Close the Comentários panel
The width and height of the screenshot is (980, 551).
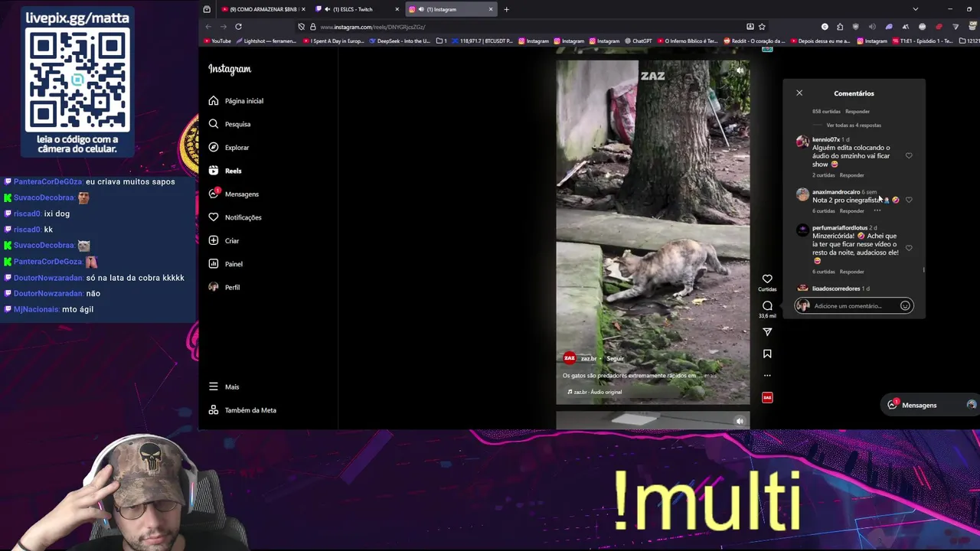click(799, 93)
